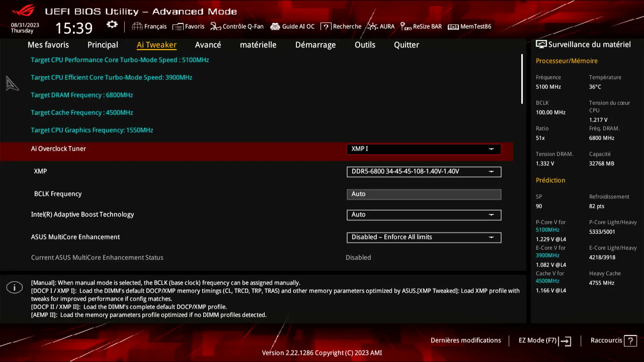Open the ASUS MultiCore Enhancement dropdown
This screenshot has width=644, height=362.
(x=424, y=237)
